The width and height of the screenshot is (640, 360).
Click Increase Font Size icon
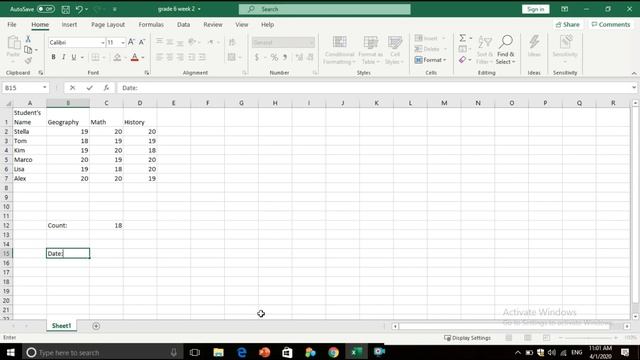click(131, 42)
